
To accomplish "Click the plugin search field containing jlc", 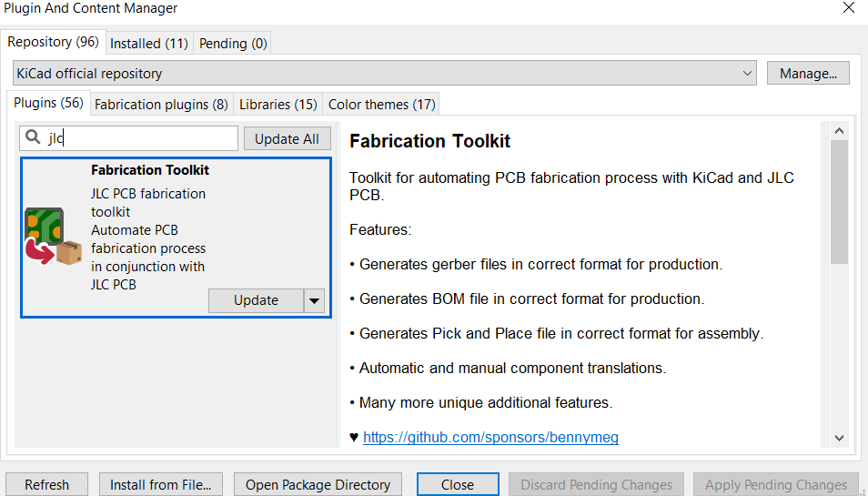I will tap(128, 137).
